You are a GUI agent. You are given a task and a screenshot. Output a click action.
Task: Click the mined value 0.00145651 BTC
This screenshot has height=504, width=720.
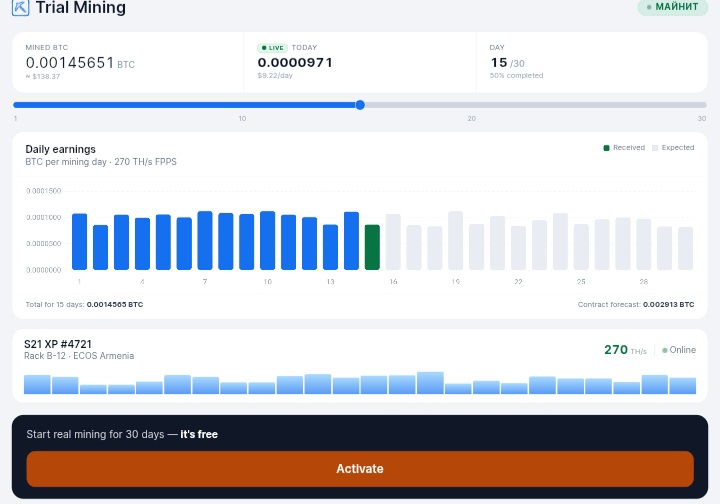pos(80,62)
